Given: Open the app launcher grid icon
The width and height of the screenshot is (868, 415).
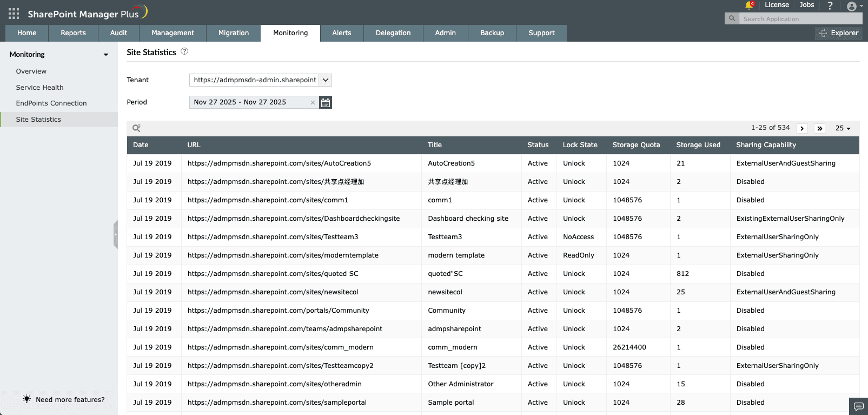Looking at the screenshot, I should [x=14, y=14].
